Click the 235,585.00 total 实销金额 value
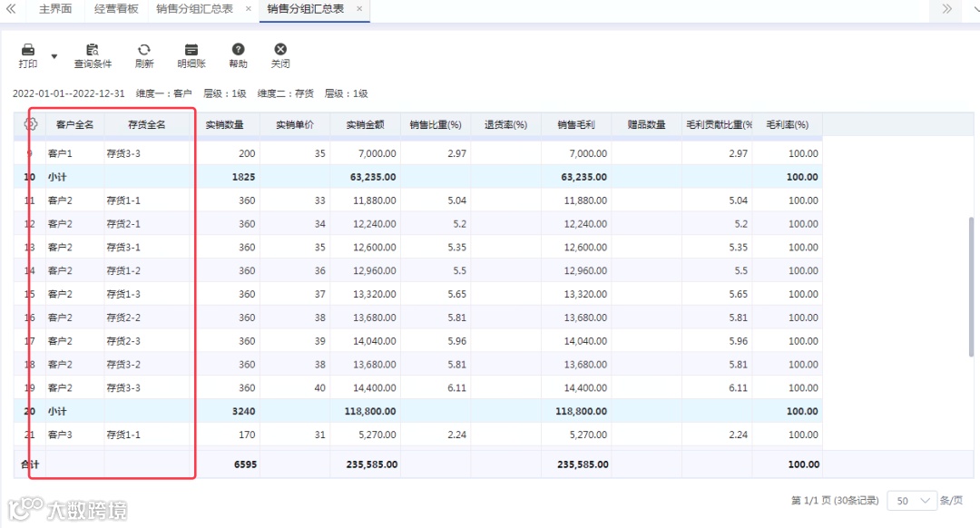 372,464
